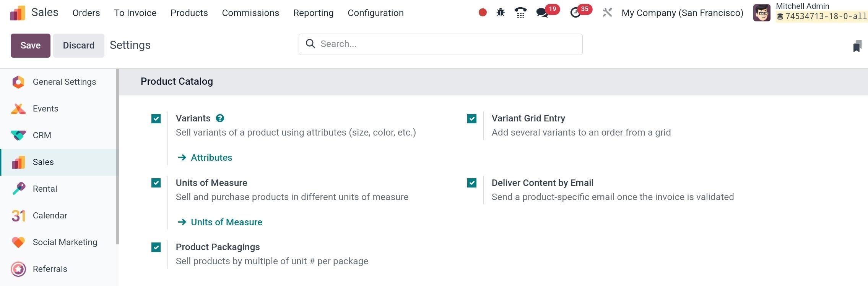
Task: Expand the Reporting dropdown menu
Action: [313, 13]
